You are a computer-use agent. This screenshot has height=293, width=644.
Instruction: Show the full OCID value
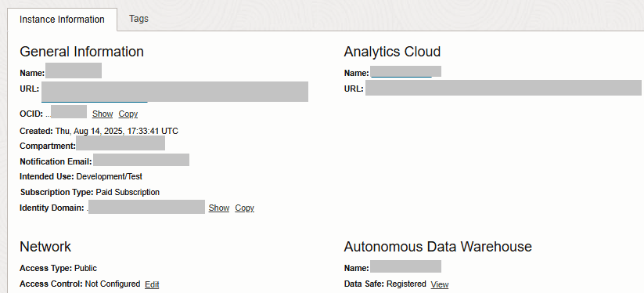click(103, 114)
